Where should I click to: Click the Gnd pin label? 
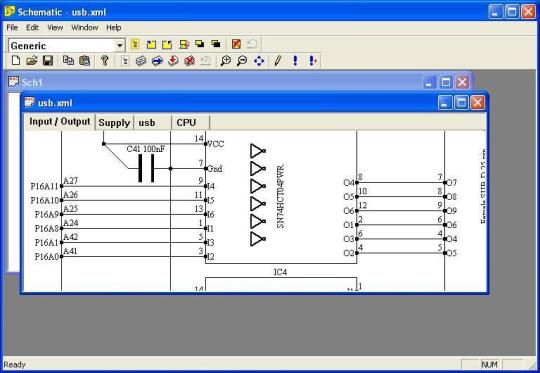[215, 169]
